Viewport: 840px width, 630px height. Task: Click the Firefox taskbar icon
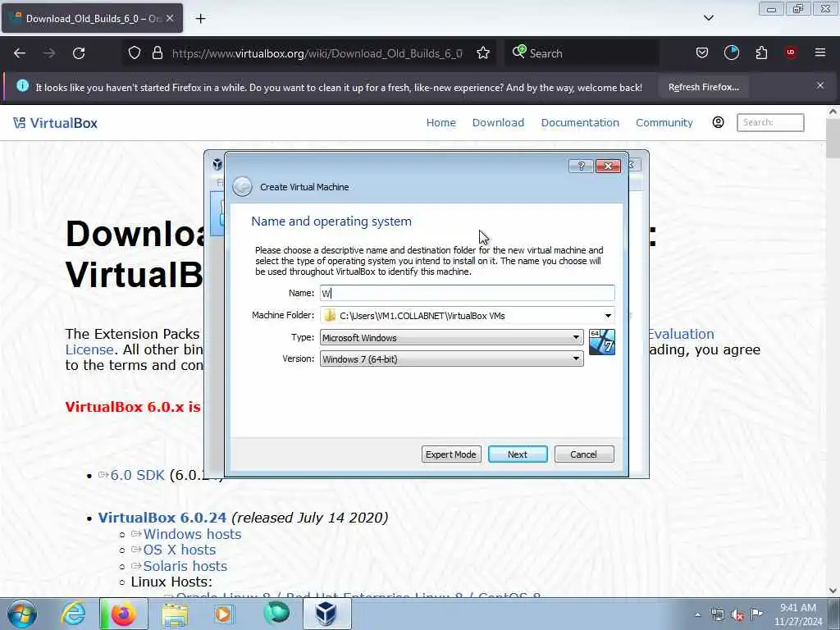point(124,614)
